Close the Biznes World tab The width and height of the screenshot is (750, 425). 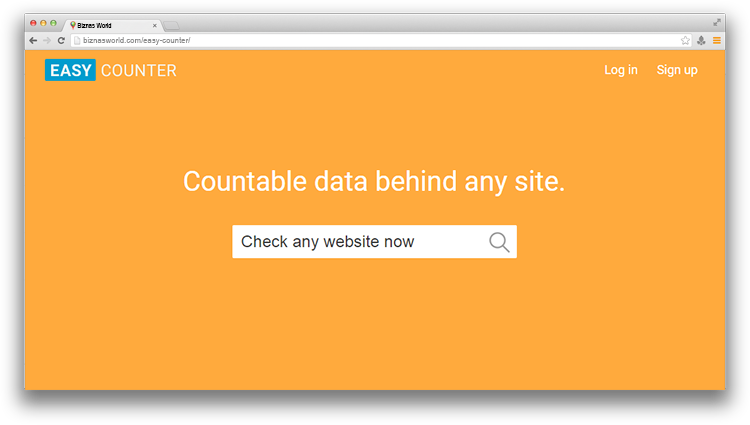154,26
